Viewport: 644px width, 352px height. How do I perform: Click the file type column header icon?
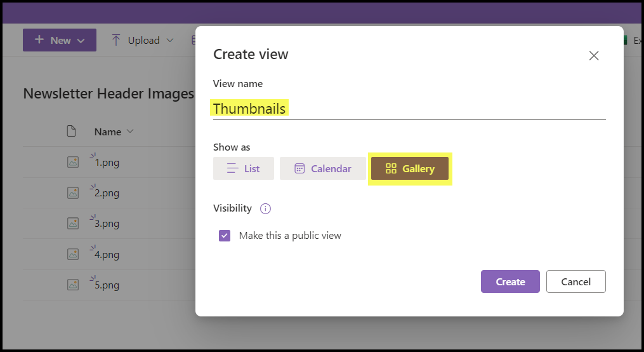coord(72,132)
